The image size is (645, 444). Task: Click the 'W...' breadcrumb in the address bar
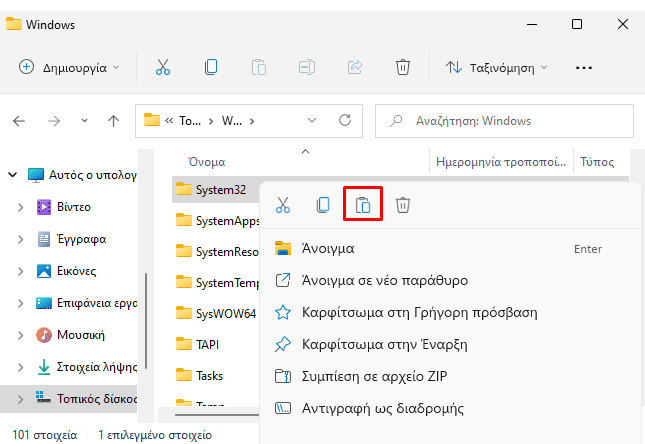(x=232, y=121)
